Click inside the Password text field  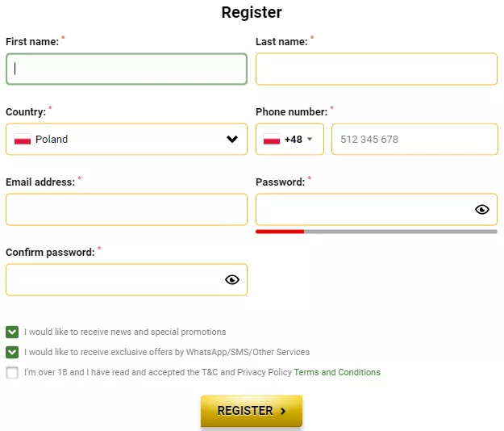(363, 210)
